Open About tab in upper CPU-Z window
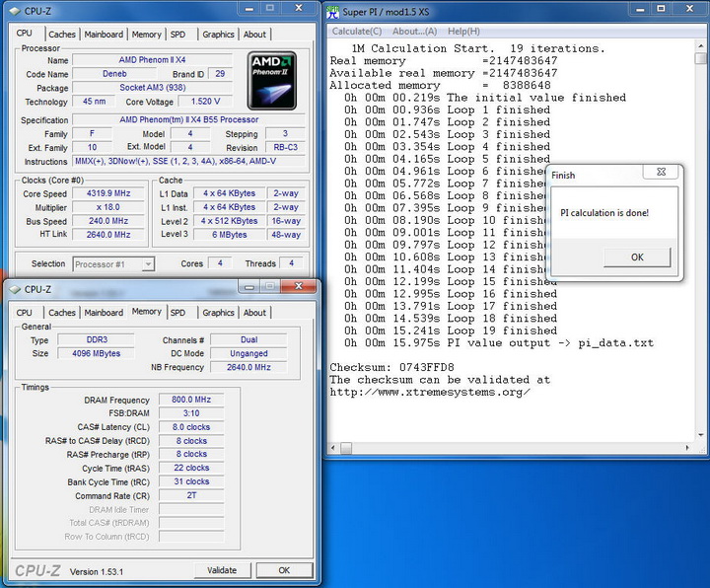 point(254,35)
